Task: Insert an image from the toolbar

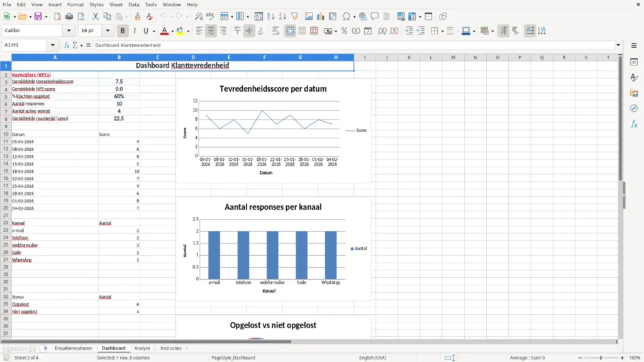Action: (x=309, y=16)
